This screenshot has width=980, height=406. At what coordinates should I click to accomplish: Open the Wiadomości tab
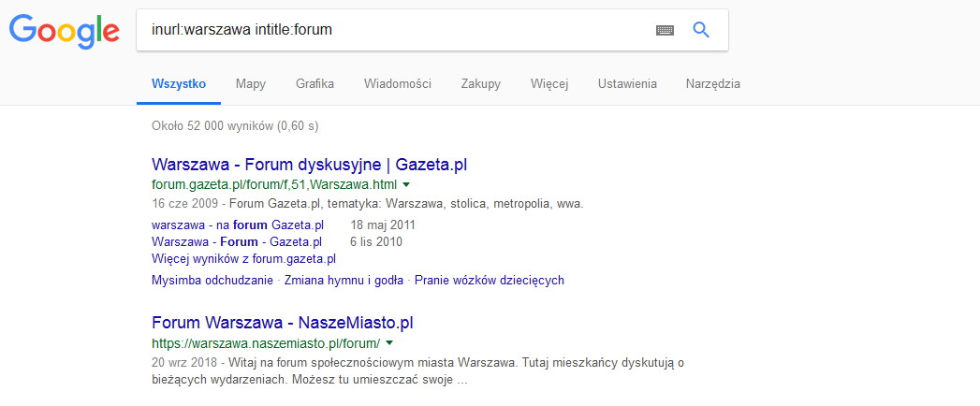(398, 83)
